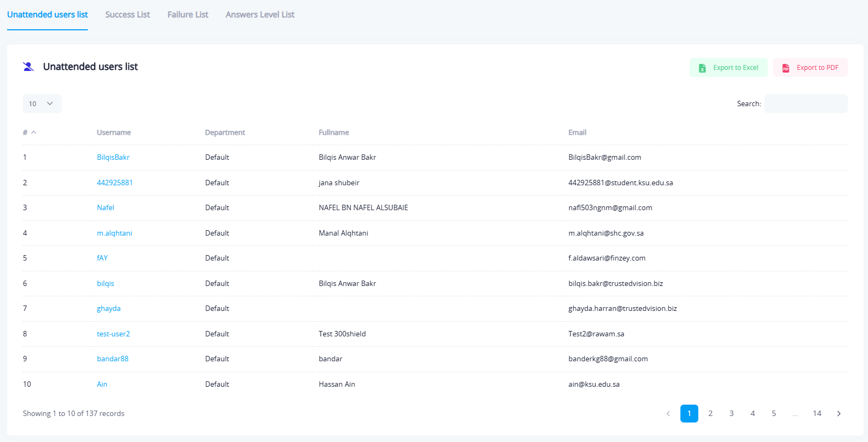
Task: Go to next page using right arrow
Action: (x=839, y=413)
